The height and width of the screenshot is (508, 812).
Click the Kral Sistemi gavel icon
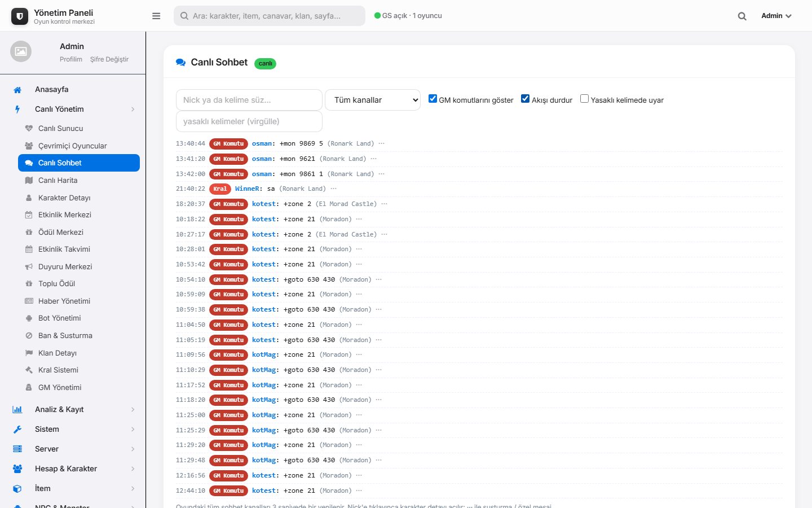[29, 370]
